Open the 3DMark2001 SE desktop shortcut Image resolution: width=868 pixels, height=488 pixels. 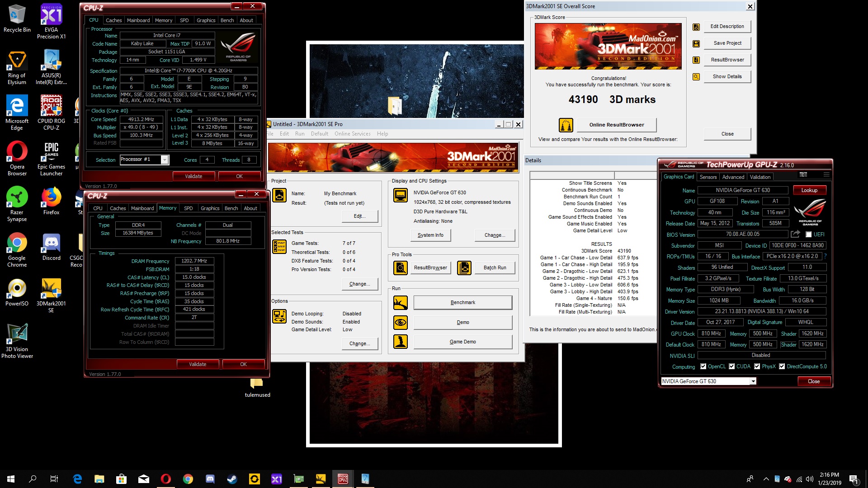click(x=51, y=296)
